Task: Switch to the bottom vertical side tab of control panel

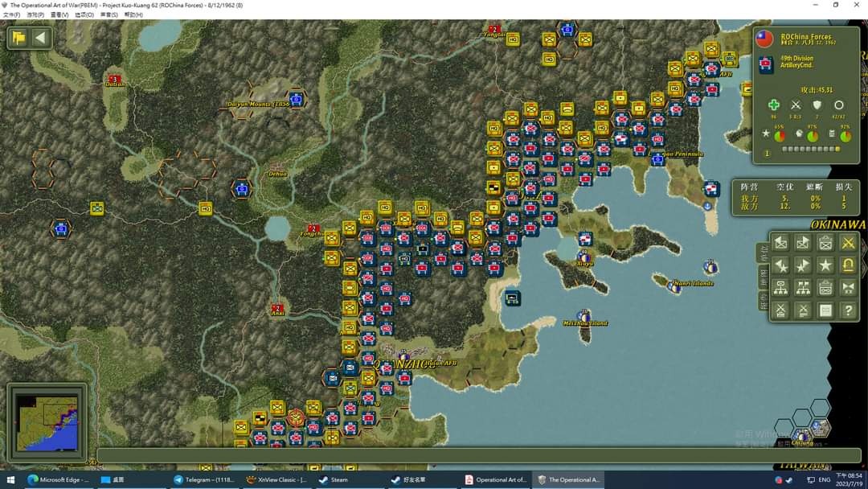Action: tap(762, 301)
